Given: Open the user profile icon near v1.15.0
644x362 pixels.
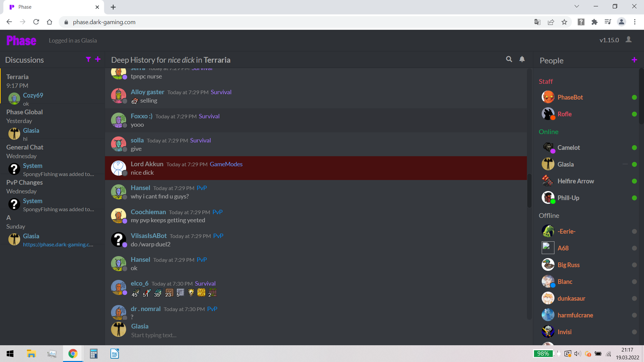Looking at the screenshot, I should pos(629,40).
